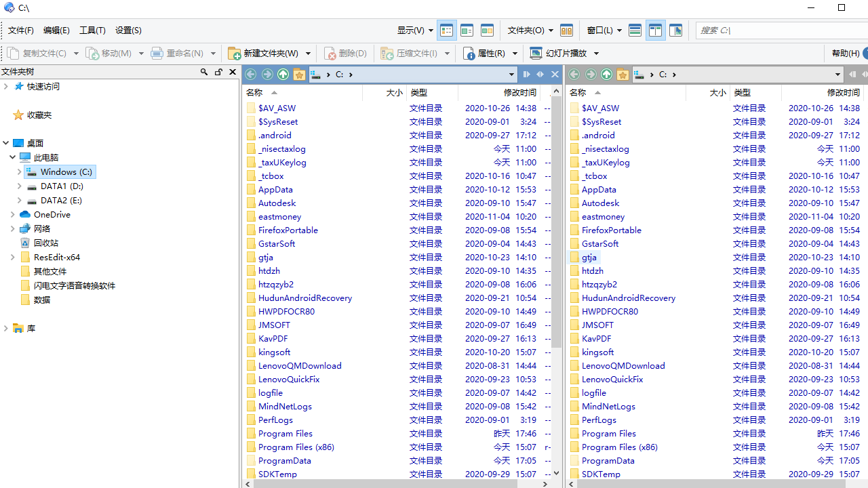The height and width of the screenshot is (488, 868).
Task: Go back in the right file panel
Action: [574, 75]
